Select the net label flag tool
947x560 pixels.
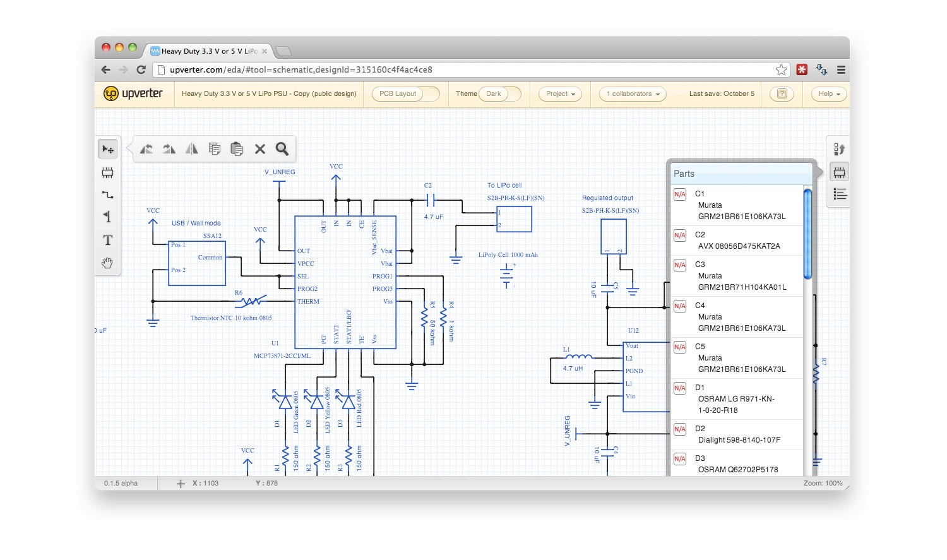click(107, 217)
